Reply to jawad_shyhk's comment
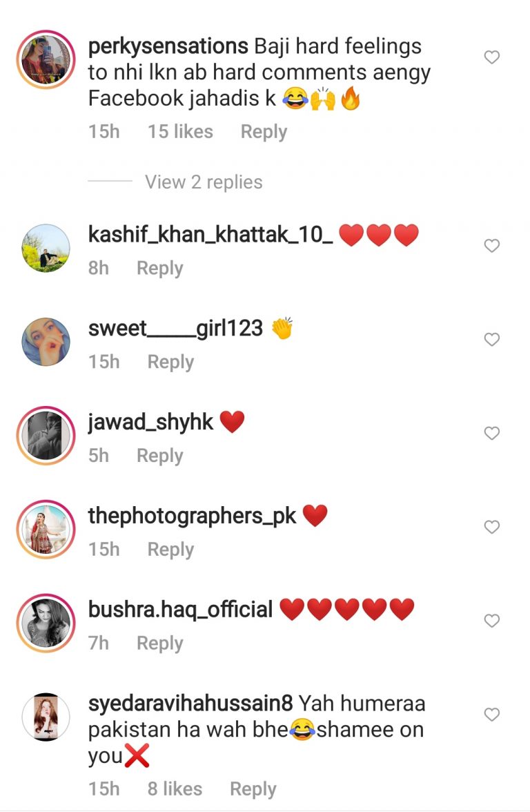530x812 pixels. [x=159, y=456]
